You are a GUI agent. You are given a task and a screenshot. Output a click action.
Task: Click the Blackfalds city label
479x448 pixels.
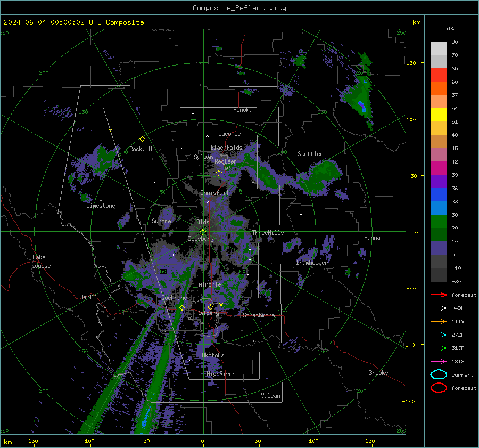click(226, 148)
